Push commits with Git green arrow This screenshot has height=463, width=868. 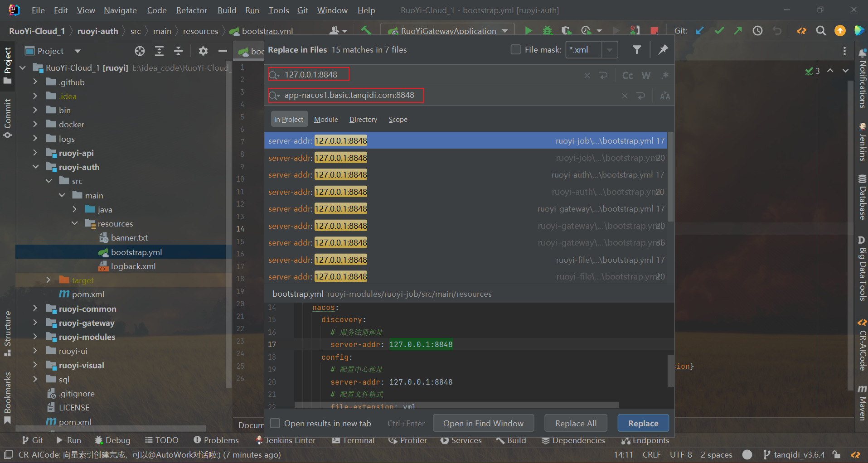(x=738, y=31)
